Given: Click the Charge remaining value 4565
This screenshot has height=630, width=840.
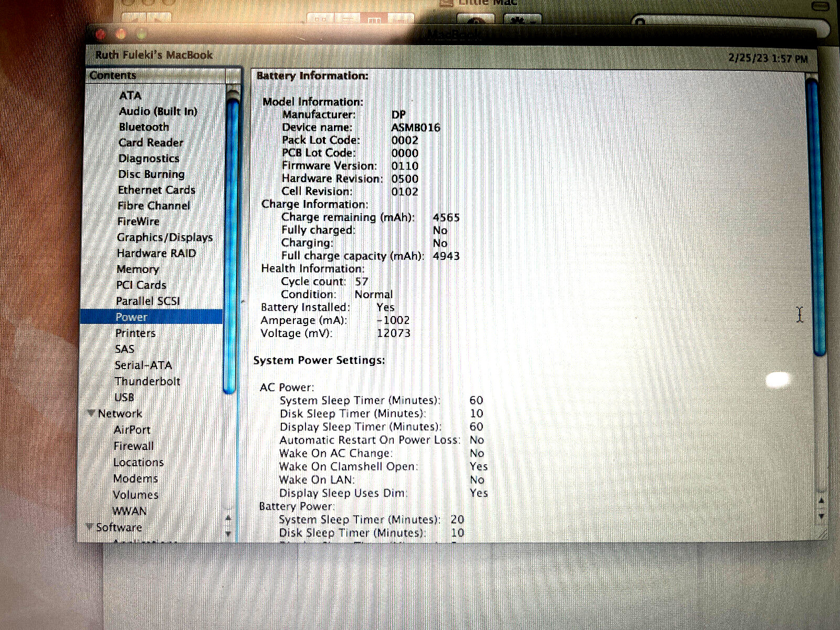Looking at the screenshot, I should pos(446,217).
